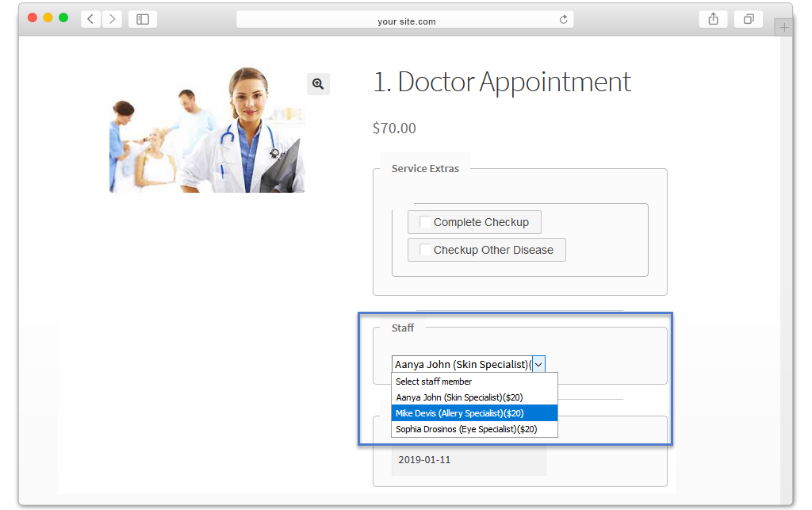Check the Complete Checkup checkbox
This screenshot has width=812, height=510.
point(425,222)
